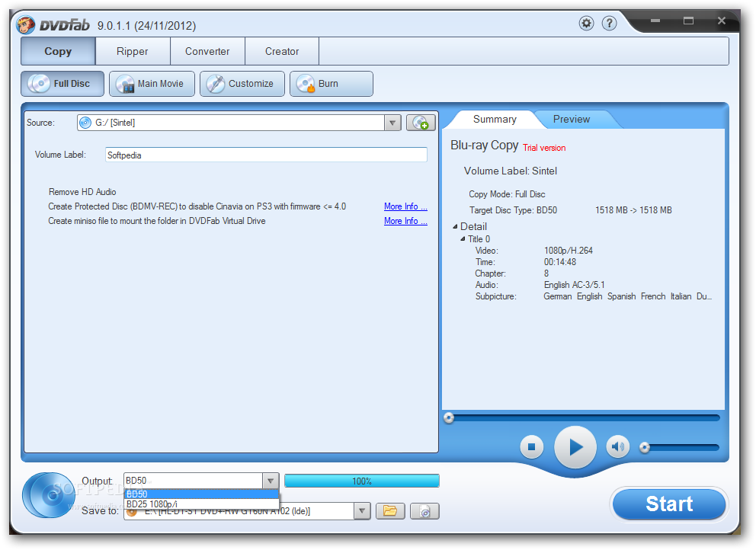This screenshot has width=756, height=550.
Task: Choose the Customize copy mode
Action: click(242, 84)
